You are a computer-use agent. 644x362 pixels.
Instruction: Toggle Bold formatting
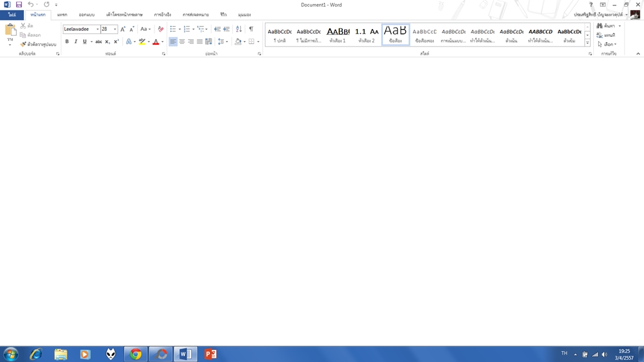[67, 42]
